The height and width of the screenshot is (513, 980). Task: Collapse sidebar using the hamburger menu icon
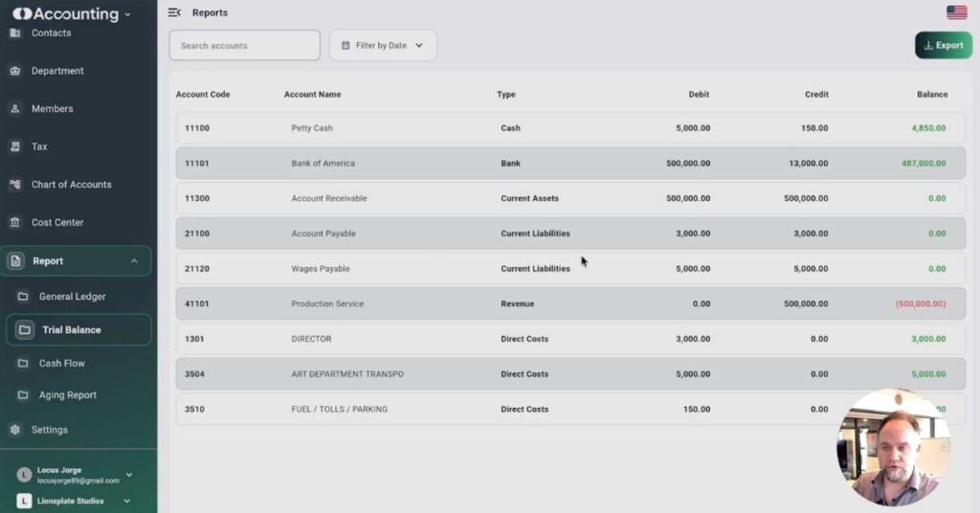174,12
